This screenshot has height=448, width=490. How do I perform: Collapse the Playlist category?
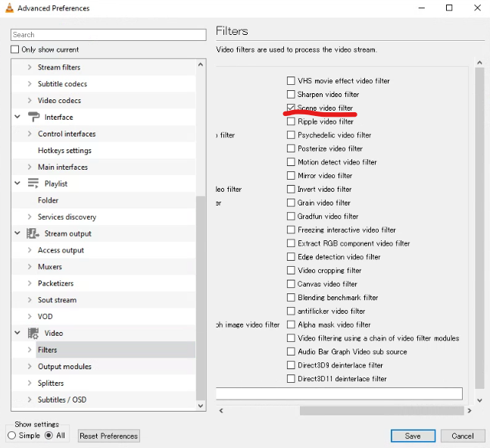click(x=17, y=183)
